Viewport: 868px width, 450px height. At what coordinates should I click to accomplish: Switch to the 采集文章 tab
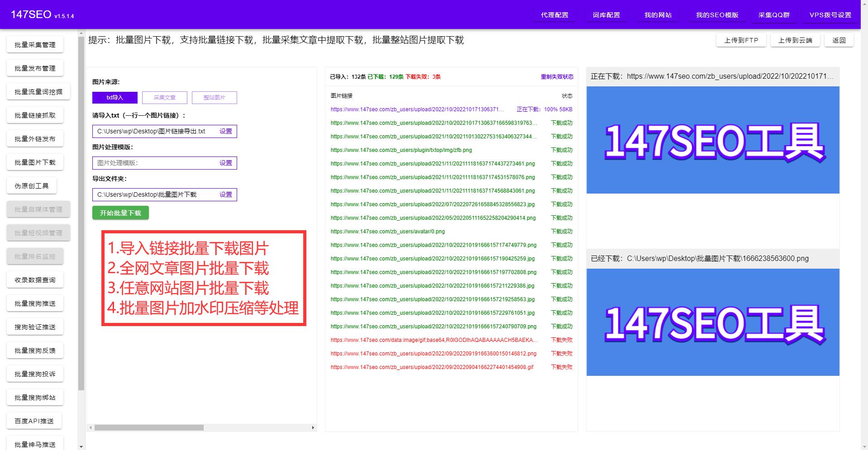pyautogui.click(x=164, y=97)
